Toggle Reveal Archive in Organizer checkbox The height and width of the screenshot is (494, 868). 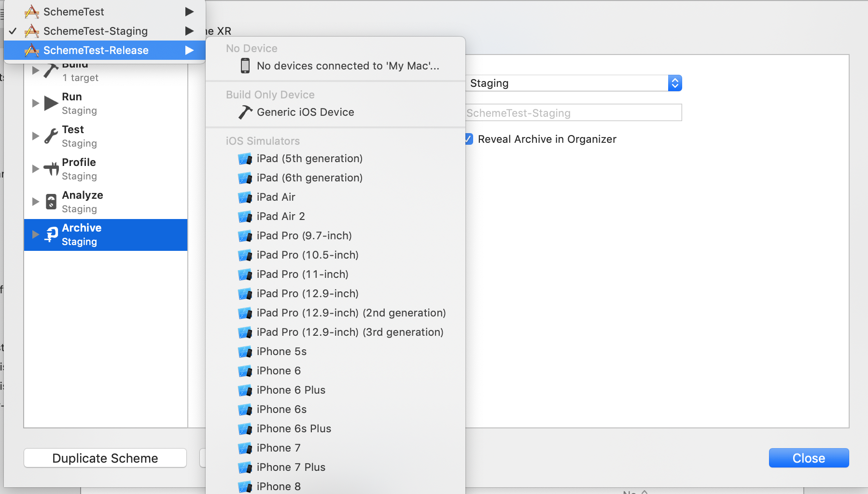coord(469,139)
